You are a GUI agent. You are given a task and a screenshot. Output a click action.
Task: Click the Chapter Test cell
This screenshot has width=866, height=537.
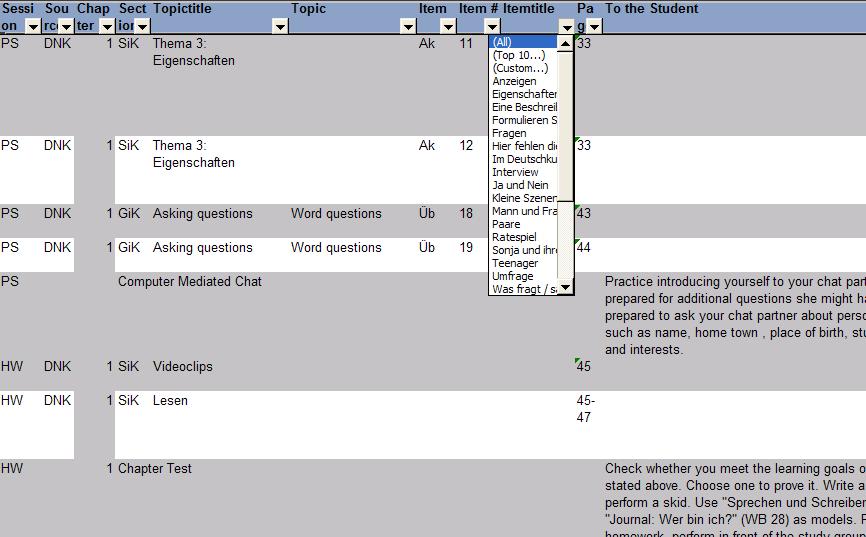(x=155, y=469)
